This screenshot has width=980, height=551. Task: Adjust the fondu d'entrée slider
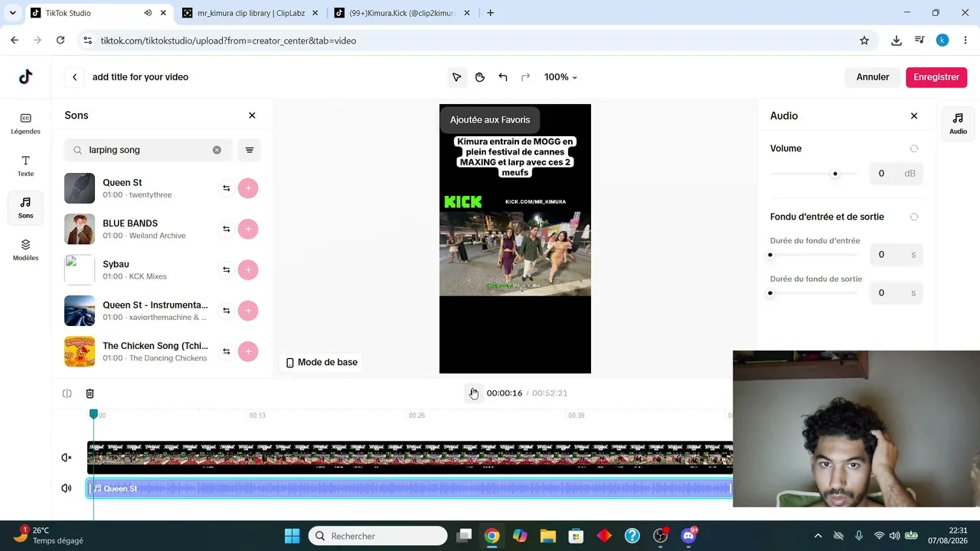(770, 255)
